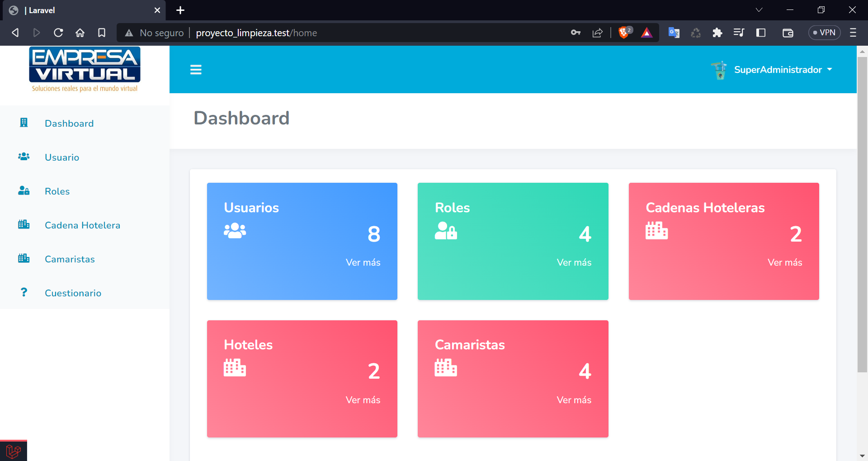The width and height of the screenshot is (868, 461).
Task: Click the Brave Rewards triangle icon
Action: (647, 33)
